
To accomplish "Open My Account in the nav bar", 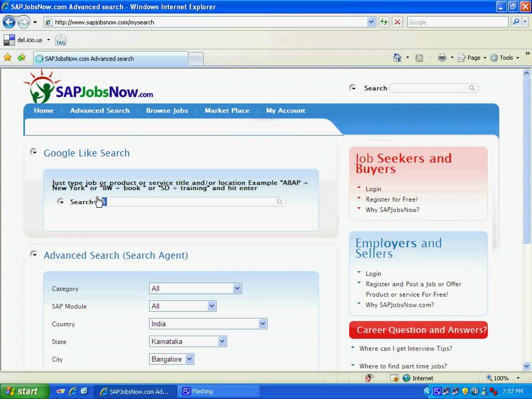I will pos(286,111).
